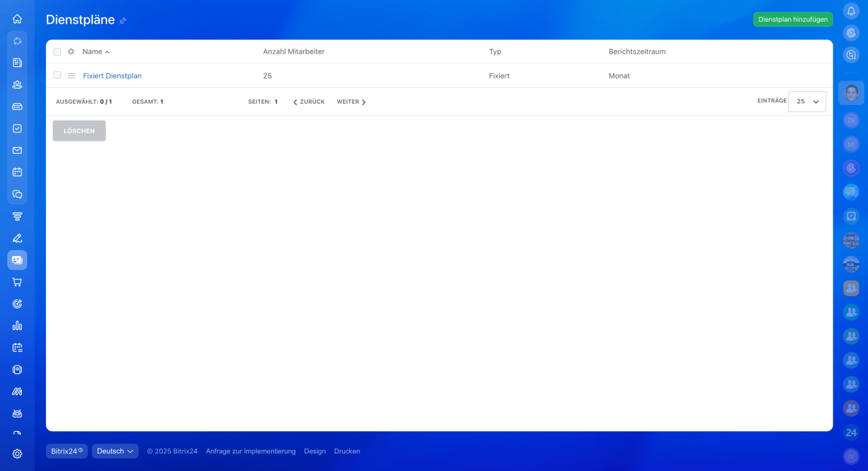Check the Fixiert Dienstplan row checkbox
The height and width of the screenshot is (471, 868).
pyautogui.click(x=57, y=75)
